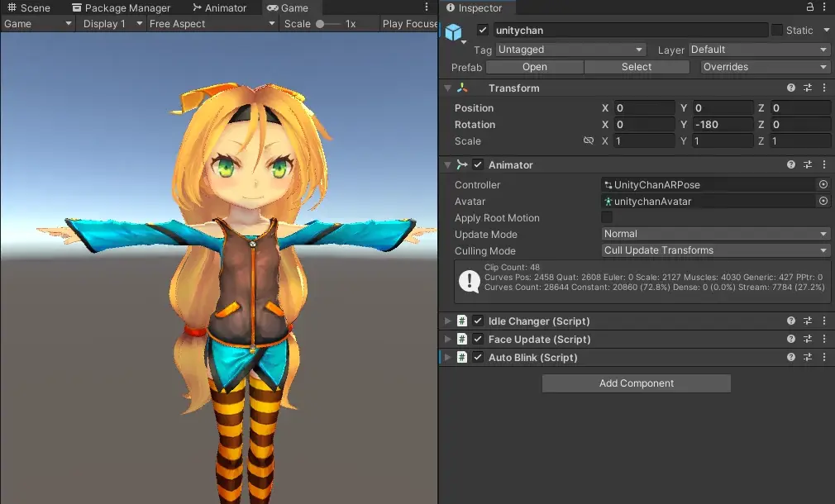
Task: Open Idle Changer script preset icon
Action: tap(808, 321)
